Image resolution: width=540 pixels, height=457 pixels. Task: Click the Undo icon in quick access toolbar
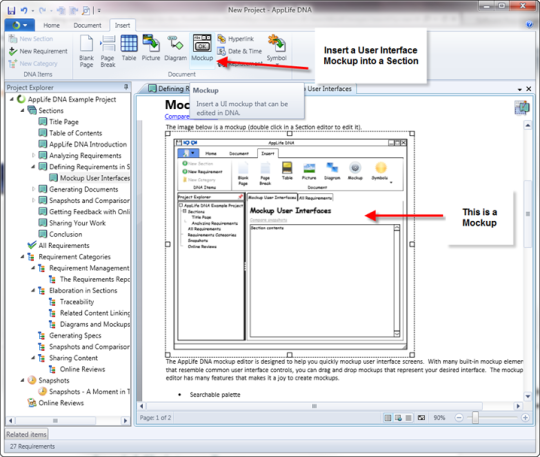(24, 10)
